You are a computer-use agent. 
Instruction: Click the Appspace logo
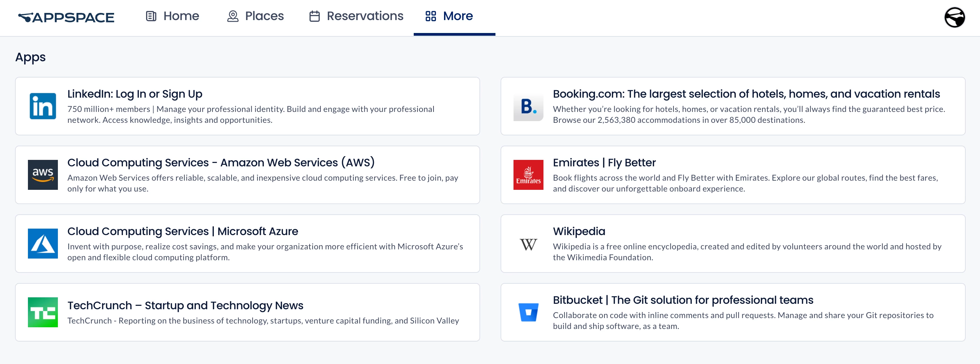[x=66, y=17]
